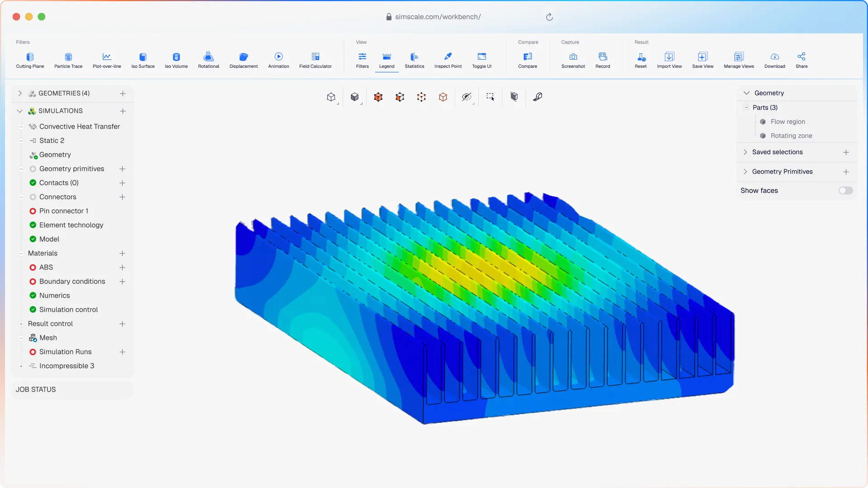Reset the result view

[641, 60]
